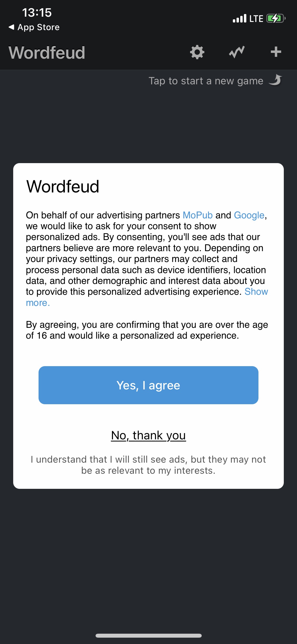Tap the Wordfeud dialog heading
Viewport: 297px width, 644px height.
click(63, 186)
